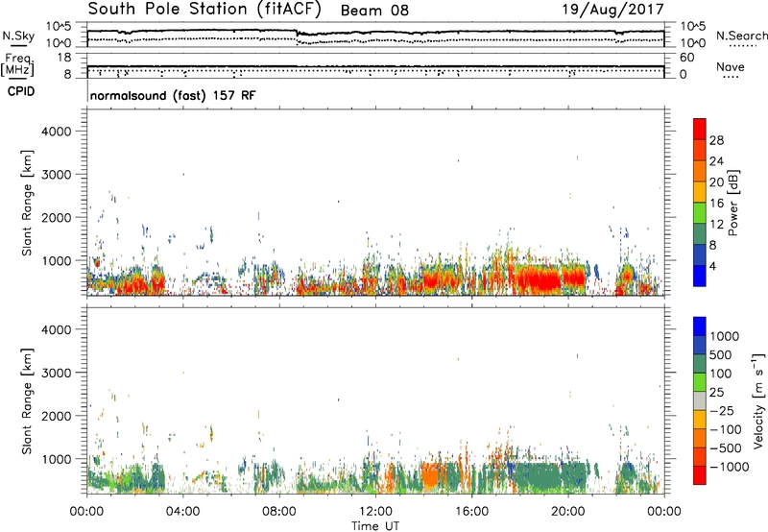768x532 pixels.
Task: Click the 'Nave' legend label
Action: click(731, 66)
